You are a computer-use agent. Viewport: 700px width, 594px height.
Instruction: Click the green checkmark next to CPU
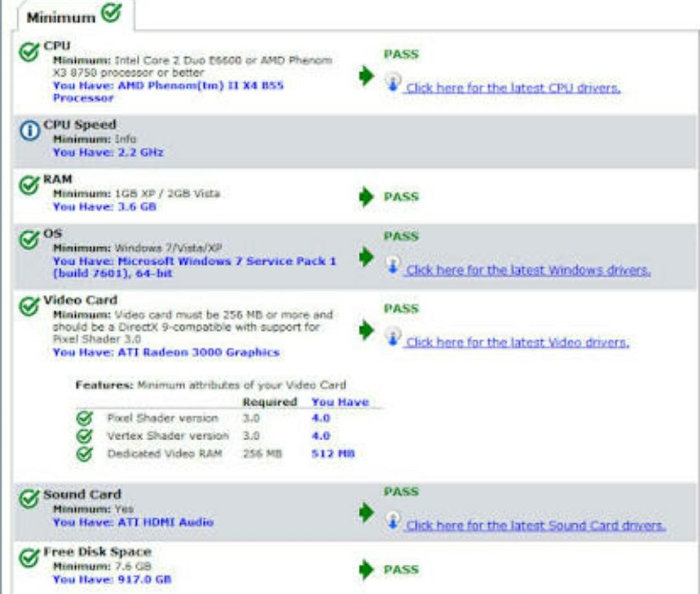29,53
